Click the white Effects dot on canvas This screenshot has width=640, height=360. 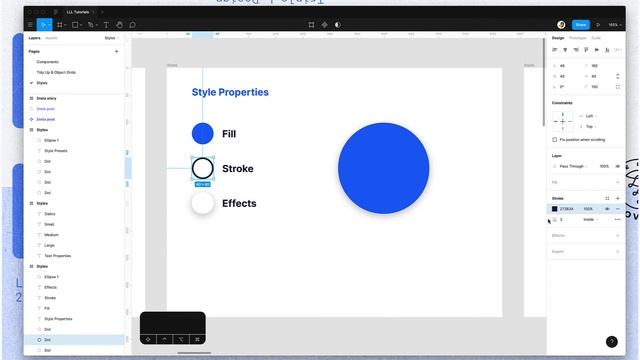click(x=202, y=203)
